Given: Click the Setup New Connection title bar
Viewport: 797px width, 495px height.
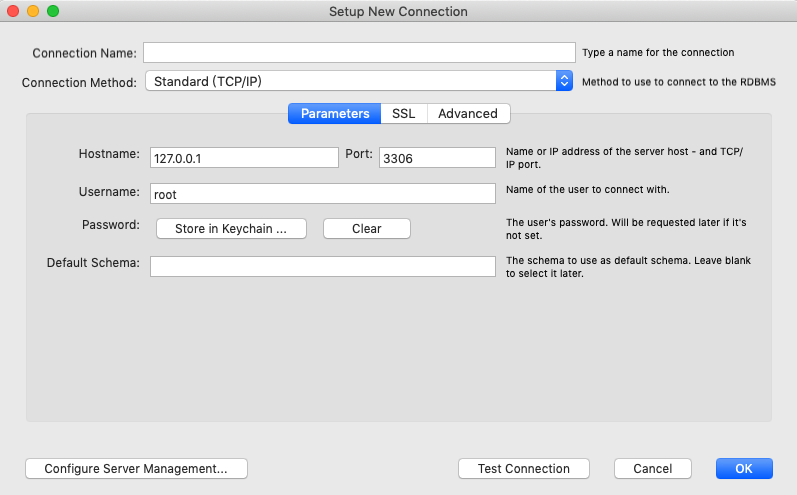Looking at the screenshot, I should [398, 11].
